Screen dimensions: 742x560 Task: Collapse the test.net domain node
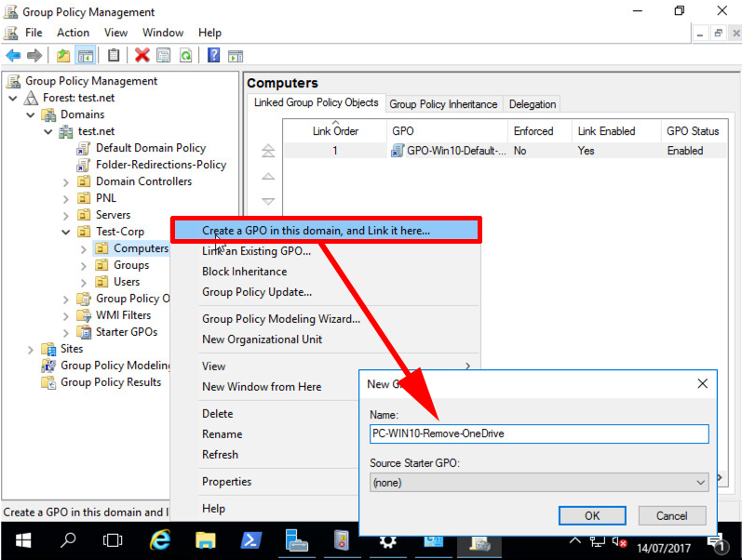tap(48, 131)
